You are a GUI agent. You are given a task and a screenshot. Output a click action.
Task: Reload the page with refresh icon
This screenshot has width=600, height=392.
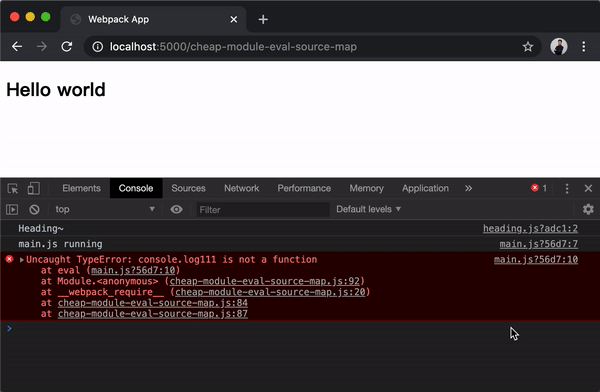click(67, 47)
